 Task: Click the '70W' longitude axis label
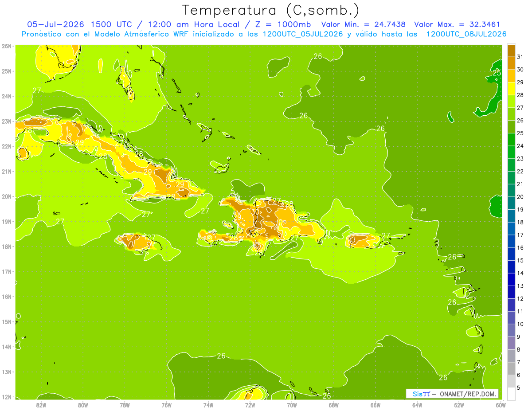pos(292,405)
